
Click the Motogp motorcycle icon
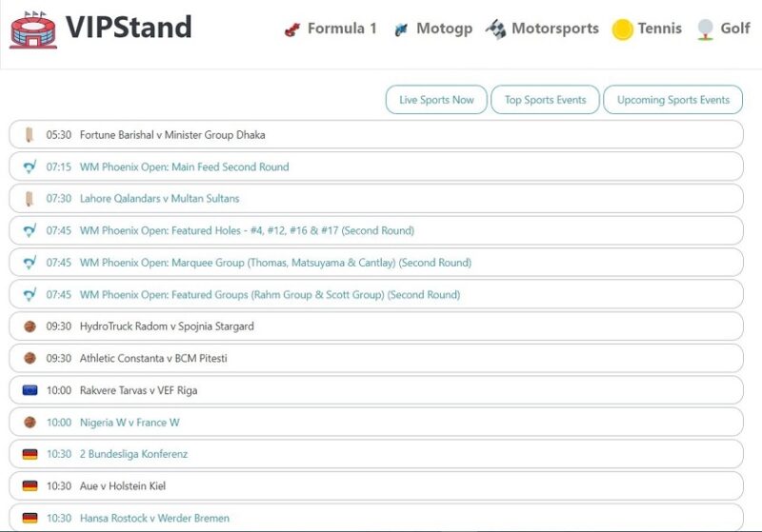click(x=401, y=30)
